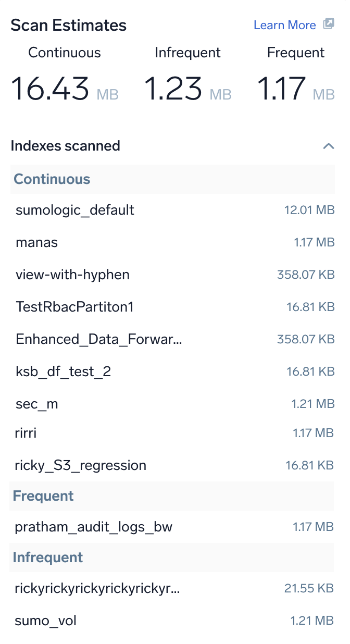Click the sec_m index entry
Viewport: 350px width, 644px height.
tap(37, 404)
